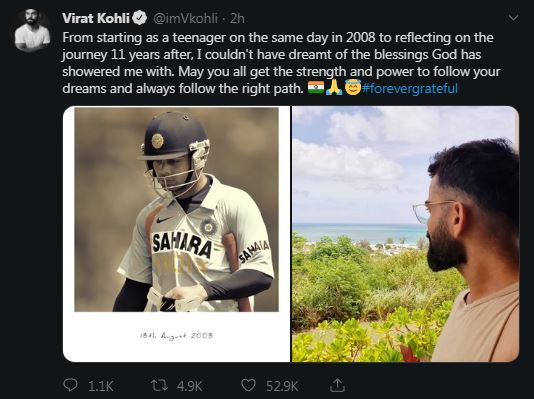This screenshot has height=399, width=534.
Task: Open the Virat Kohli display name link
Action: [x=96, y=18]
